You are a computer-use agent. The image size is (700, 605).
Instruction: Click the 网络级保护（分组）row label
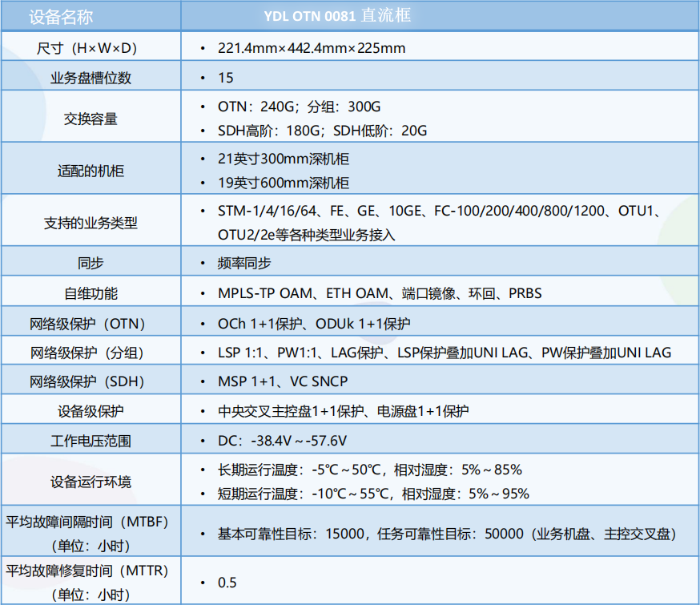coord(91,353)
